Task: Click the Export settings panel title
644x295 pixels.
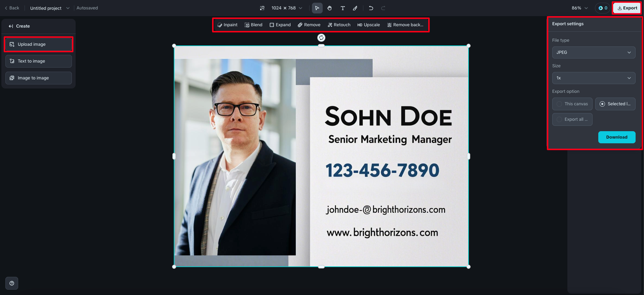Action: pyautogui.click(x=568, y=24)
